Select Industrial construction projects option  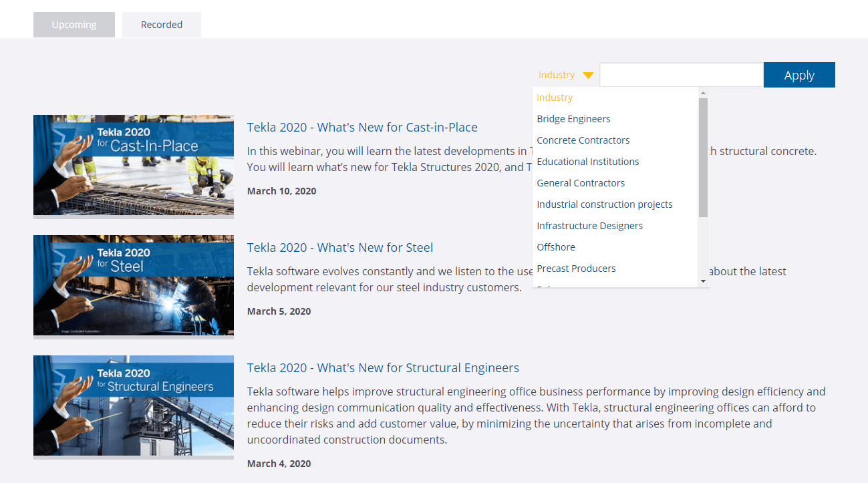point(615,204)
